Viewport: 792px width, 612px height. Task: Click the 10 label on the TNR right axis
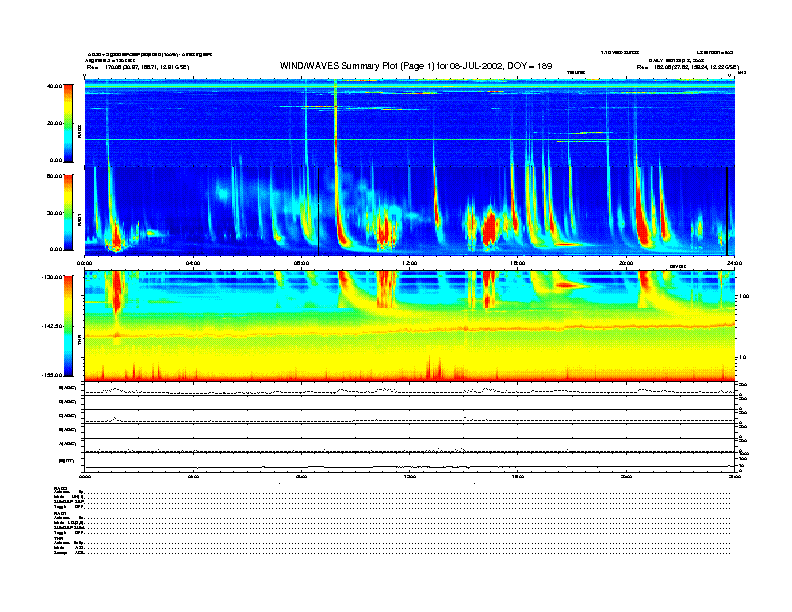742,357
